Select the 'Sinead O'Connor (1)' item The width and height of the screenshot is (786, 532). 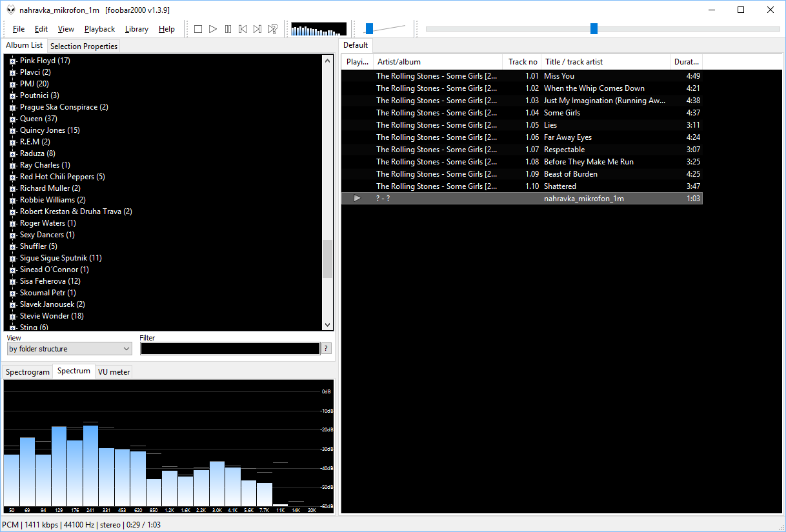[x=54, y=270]
